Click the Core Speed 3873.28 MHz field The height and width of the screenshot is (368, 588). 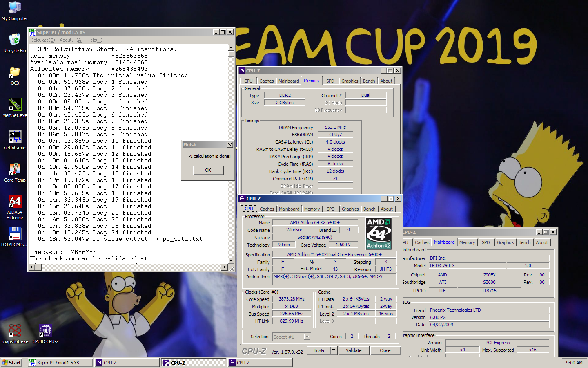coord(292,299)
